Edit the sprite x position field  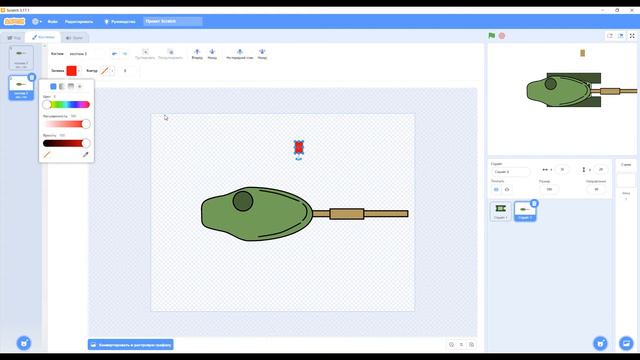562,169
